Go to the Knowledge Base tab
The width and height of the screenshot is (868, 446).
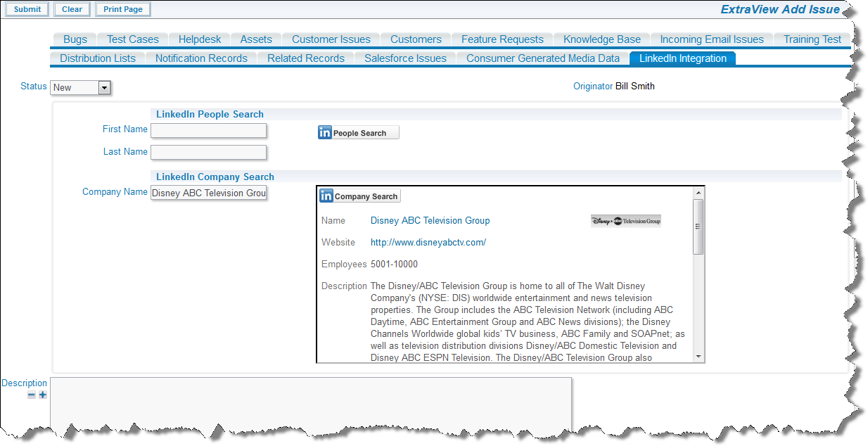click(602, 39)
